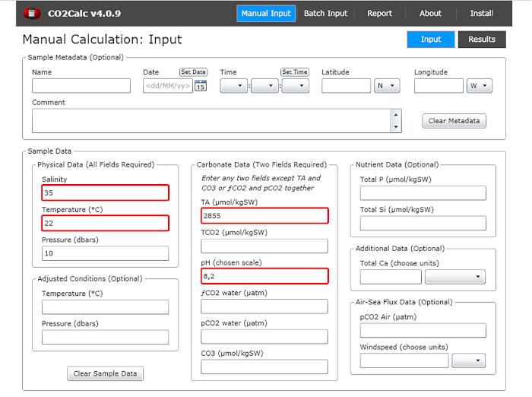Switch to the Report tab

click(379, 14)
